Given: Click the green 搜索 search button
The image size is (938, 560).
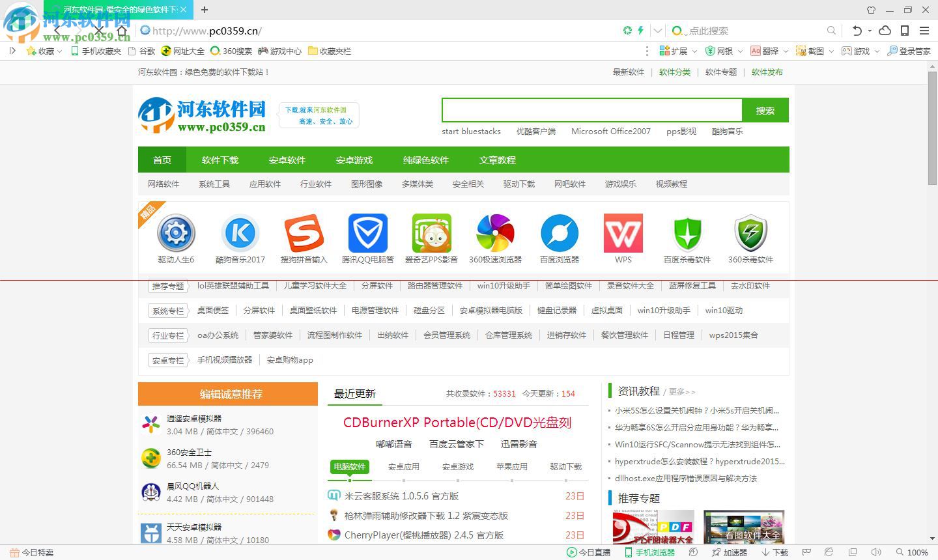Looking at the screenshot, I should tap(765, 110).
